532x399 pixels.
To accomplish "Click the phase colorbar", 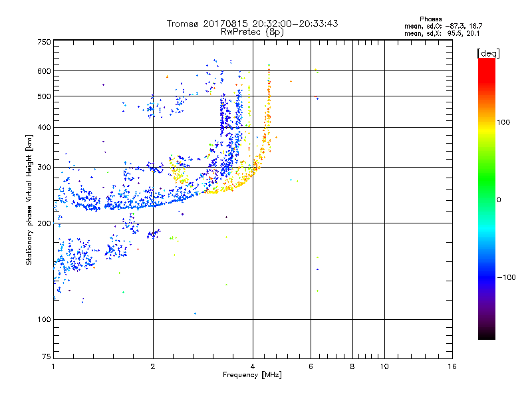I will (x=487, y=199).
